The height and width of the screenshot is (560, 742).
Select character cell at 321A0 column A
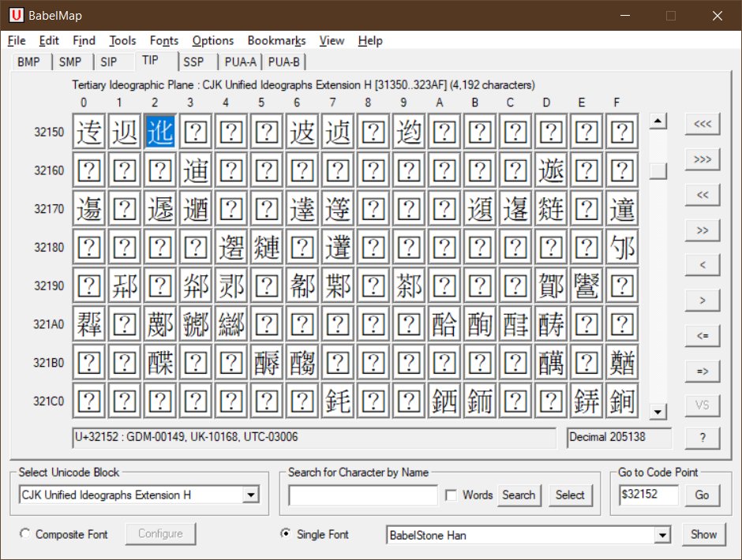444,324
